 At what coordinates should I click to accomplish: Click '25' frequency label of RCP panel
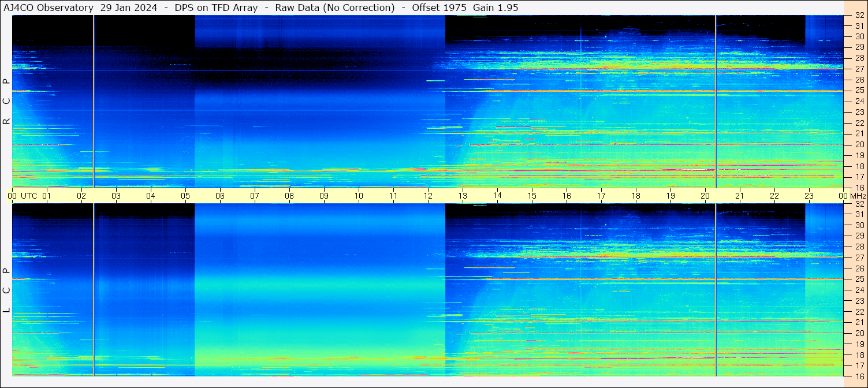click(x=859, y=91)
